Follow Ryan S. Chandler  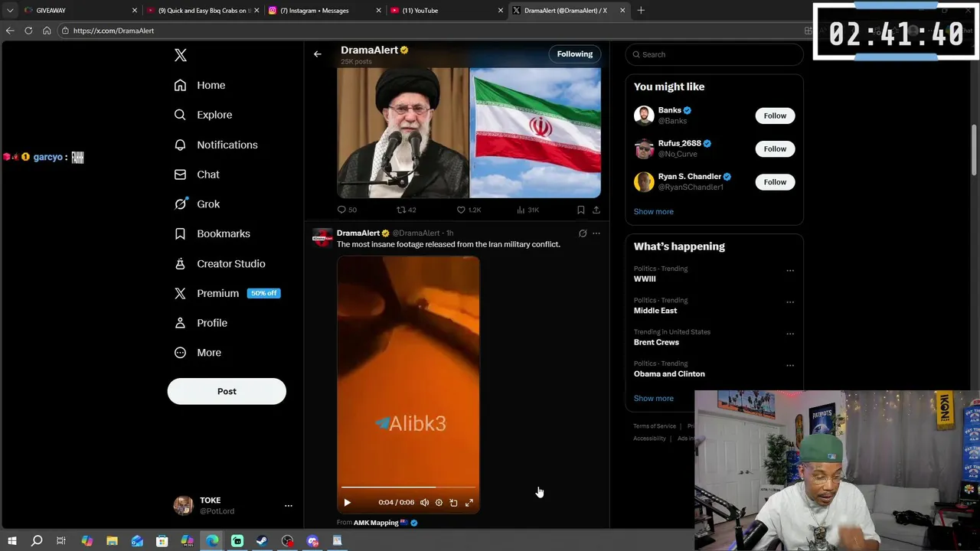point(775,182)
